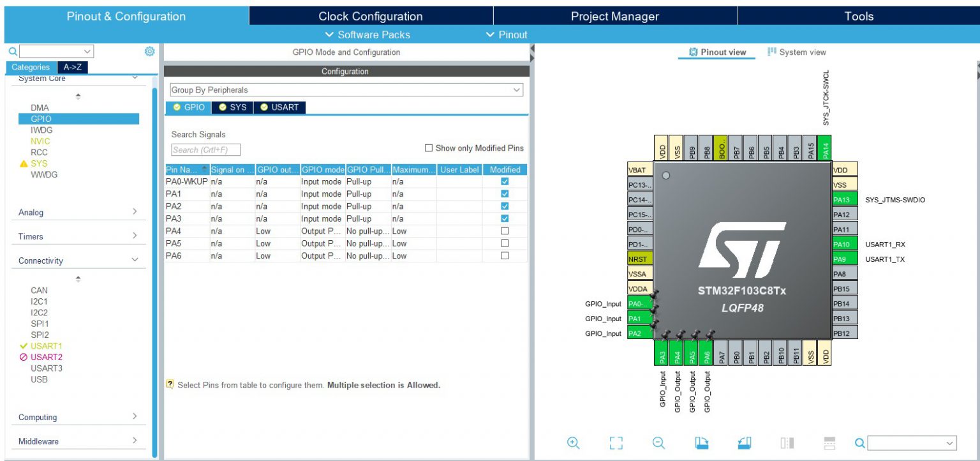Open the System view tab
Screen dimensions: 980x461
point(797,52)
